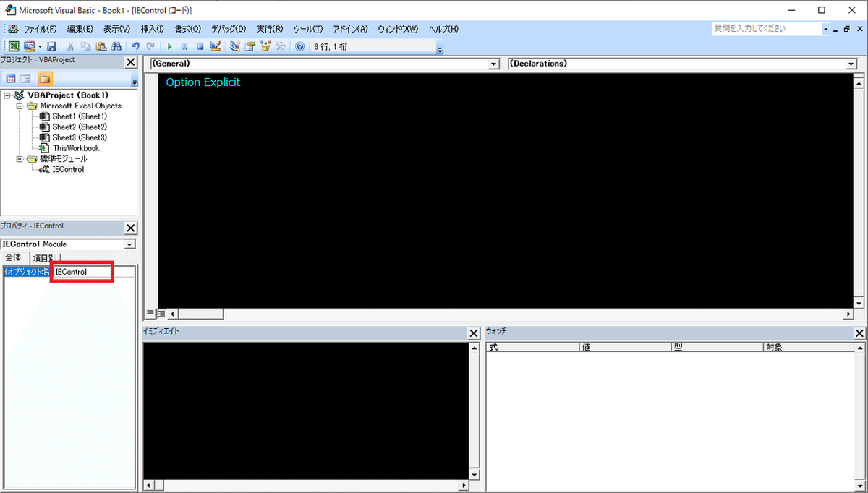
Task: Open the ヘルプ(H) menu
Action: (x=443, y=29)
